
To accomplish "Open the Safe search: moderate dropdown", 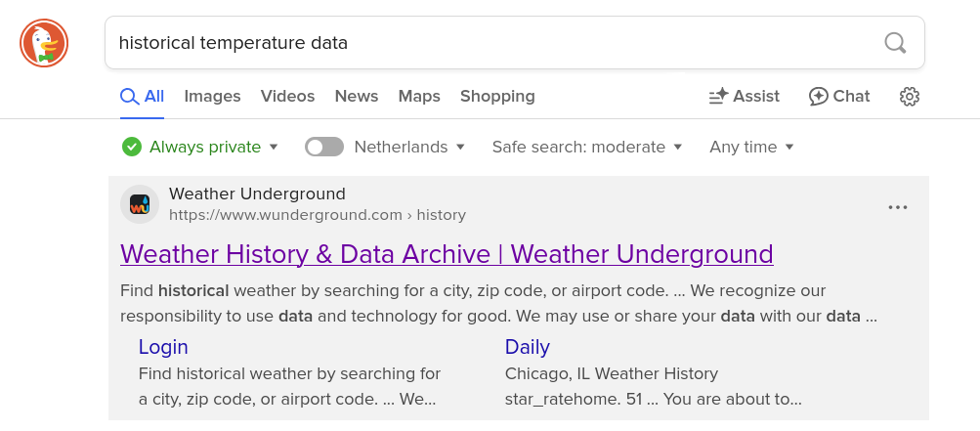I will (x=587, y=147).
